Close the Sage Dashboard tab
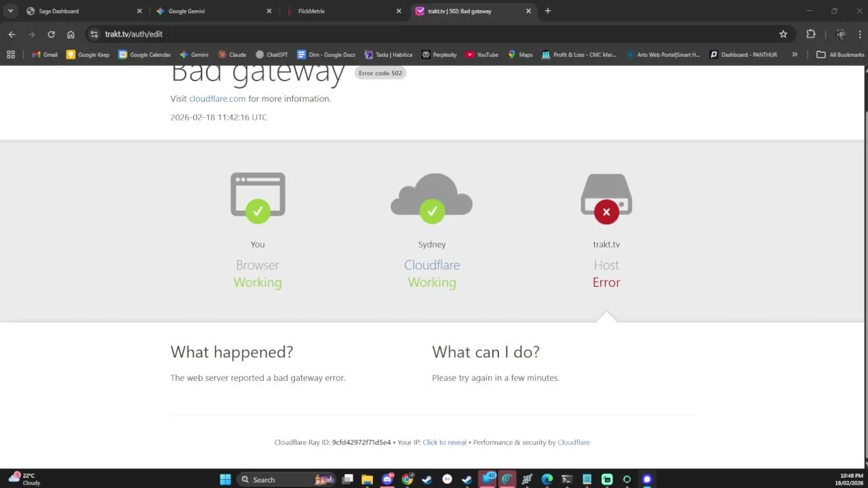This screenshot has width=868, height=488. pos(139,11)
